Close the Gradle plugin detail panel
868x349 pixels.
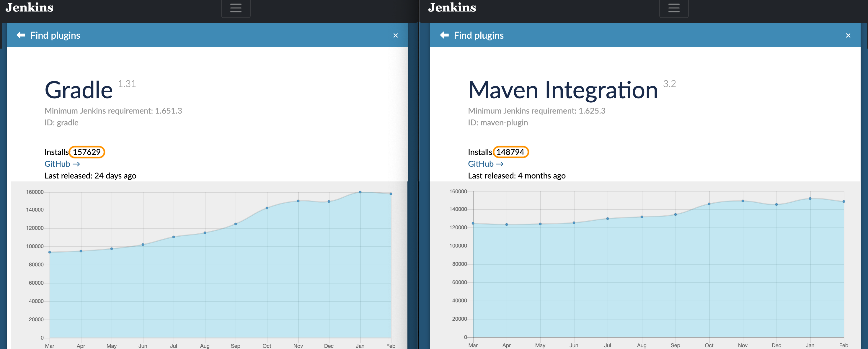[x=396, y=35]
